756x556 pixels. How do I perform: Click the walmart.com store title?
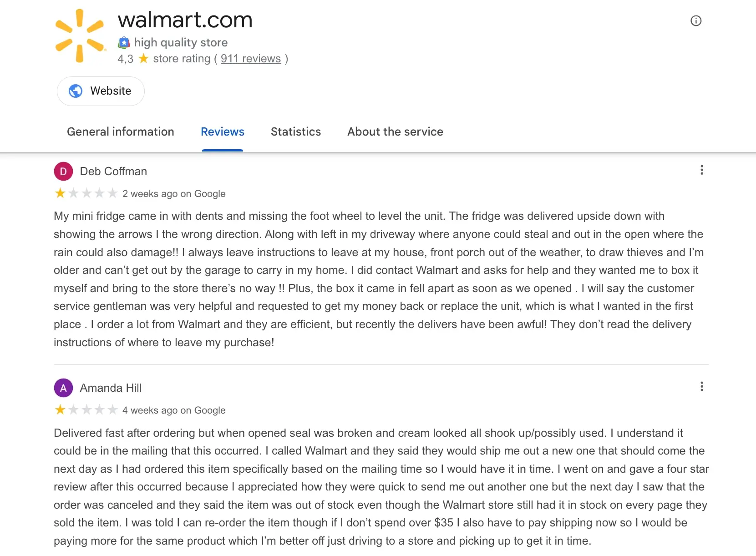[185, 20]
